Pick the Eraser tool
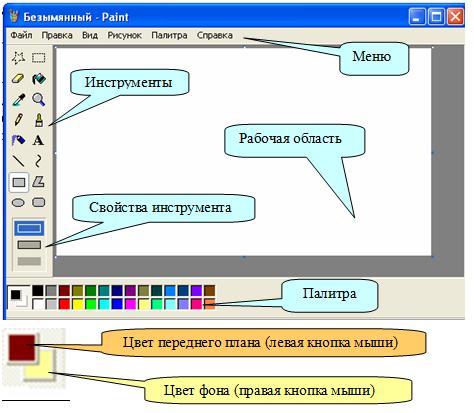 point(18,79)
